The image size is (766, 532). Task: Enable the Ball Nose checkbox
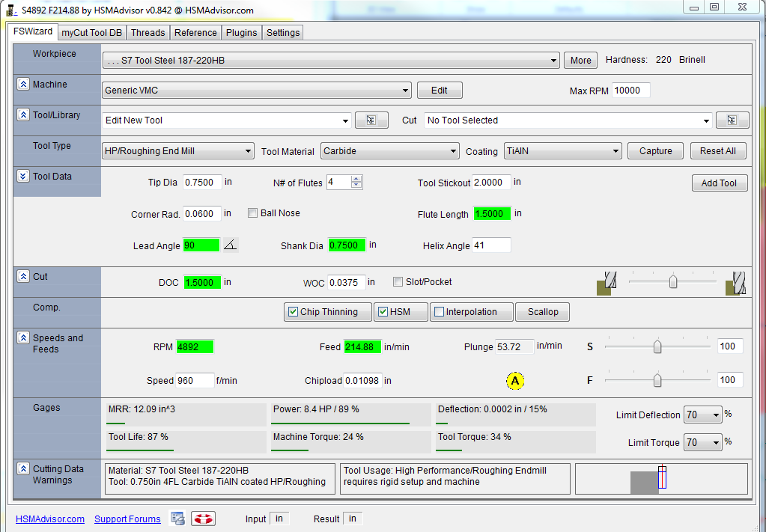pos(253,213)
